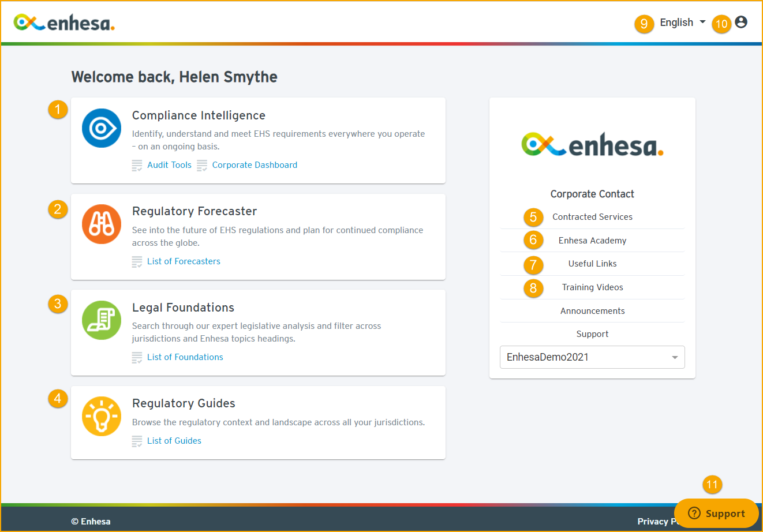Open the Privacy Policy link
Screen dimensions: 763x532
(658, 521)
